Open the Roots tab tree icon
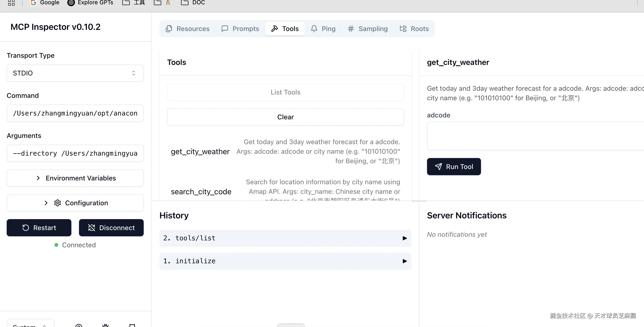644x327 pixels. [403, 29]
